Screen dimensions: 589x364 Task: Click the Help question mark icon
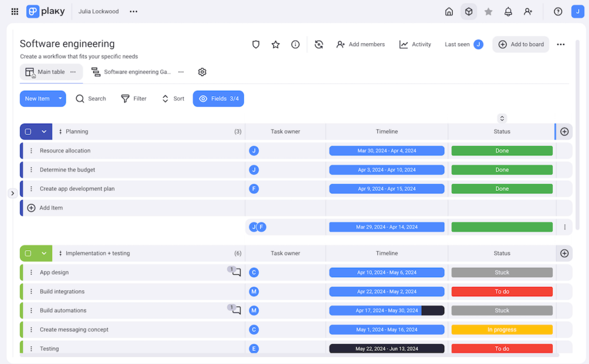[x=557, y=11]
